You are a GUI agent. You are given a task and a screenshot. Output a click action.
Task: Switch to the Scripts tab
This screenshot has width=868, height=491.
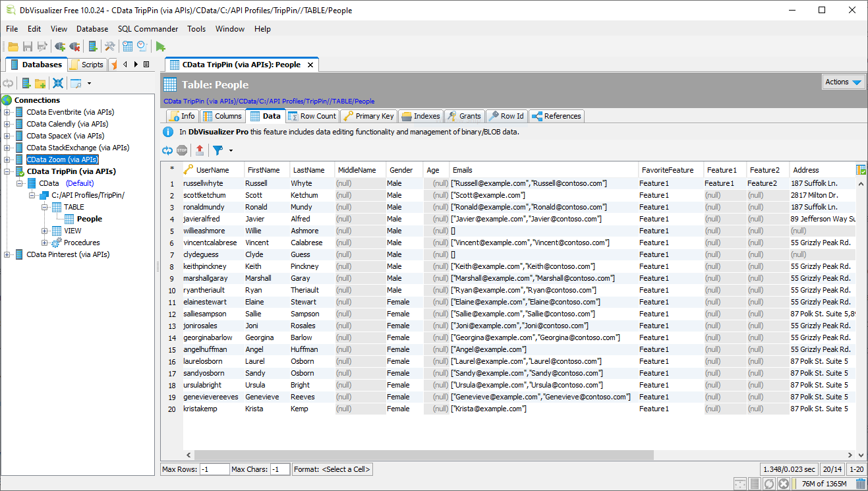86,65
